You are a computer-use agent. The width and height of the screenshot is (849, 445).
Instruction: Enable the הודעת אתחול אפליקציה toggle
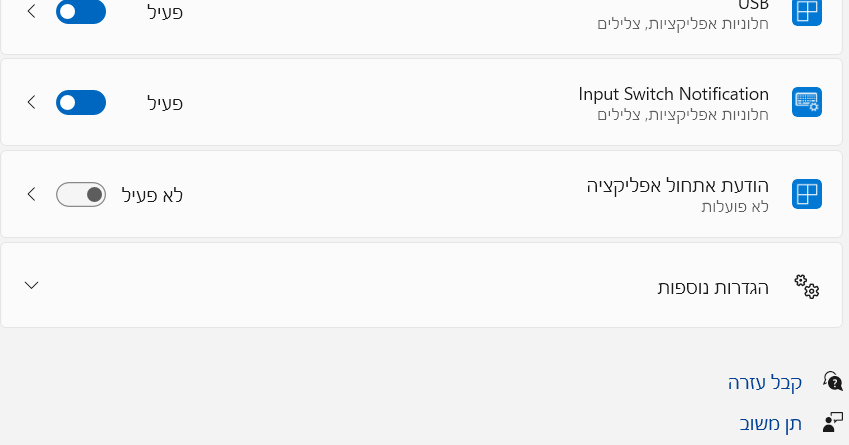click(x=80, y=194)
